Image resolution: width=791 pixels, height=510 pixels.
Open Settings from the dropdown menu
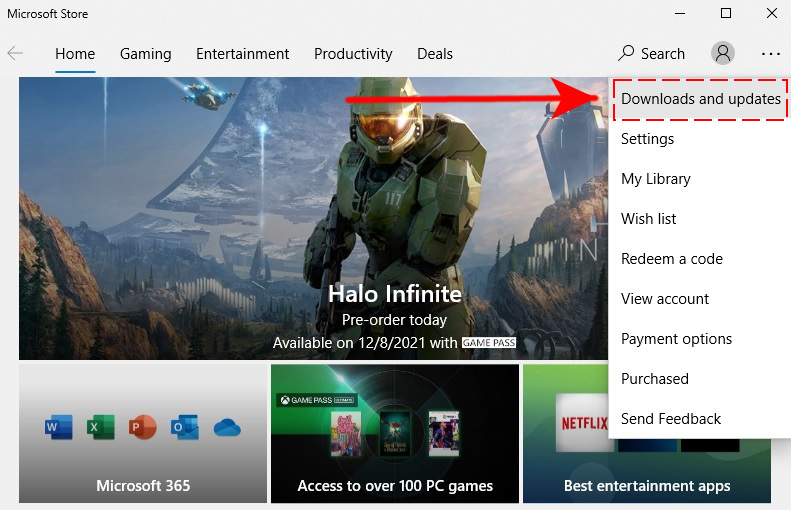point(700,139)
